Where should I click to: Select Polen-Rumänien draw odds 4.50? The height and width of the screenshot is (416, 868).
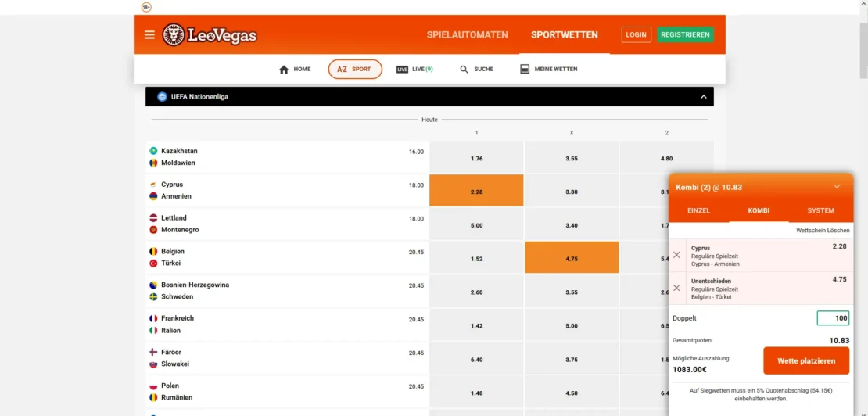click(572, 392)
